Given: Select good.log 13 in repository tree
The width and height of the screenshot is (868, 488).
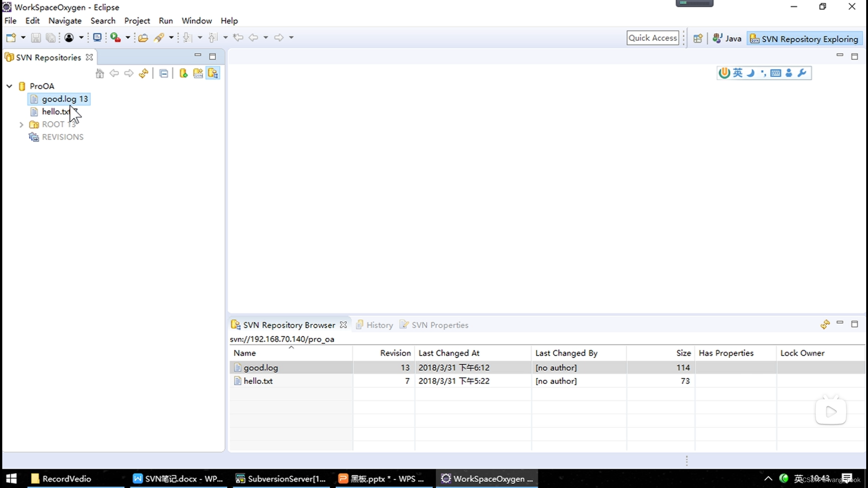Looking at the screenshot, I should point(60,99).
